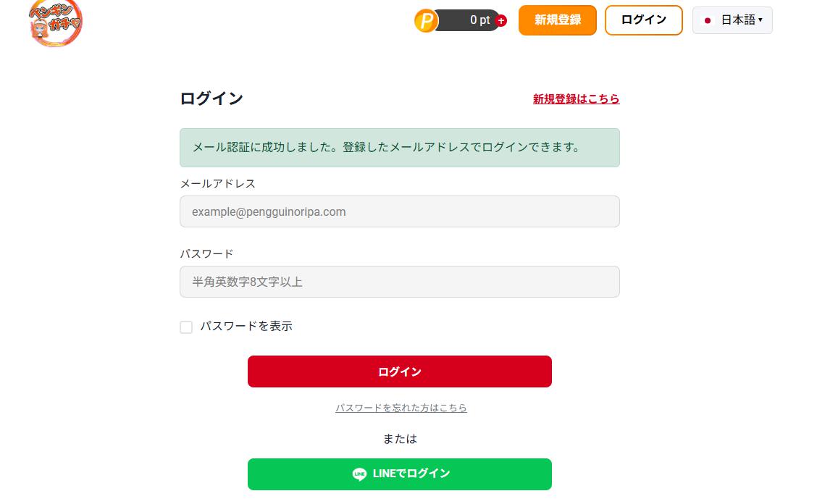
Task: Click the orange P coin icon
Action: pos(426,20)
